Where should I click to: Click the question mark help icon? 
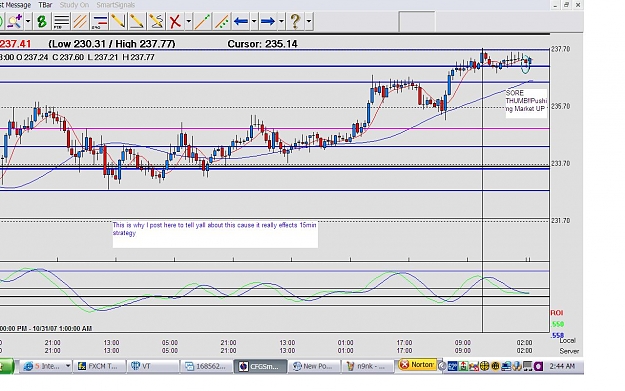point(295,21)
